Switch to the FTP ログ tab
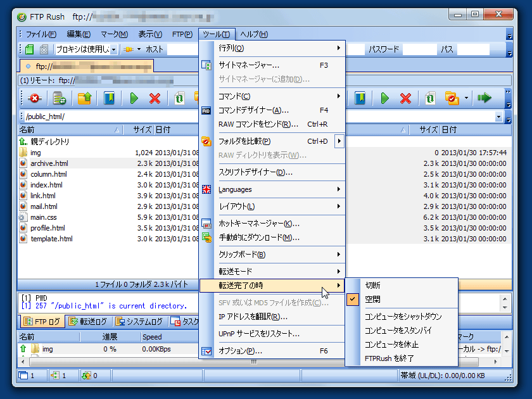Screen dimensions: 532x399 pos(42,321)
